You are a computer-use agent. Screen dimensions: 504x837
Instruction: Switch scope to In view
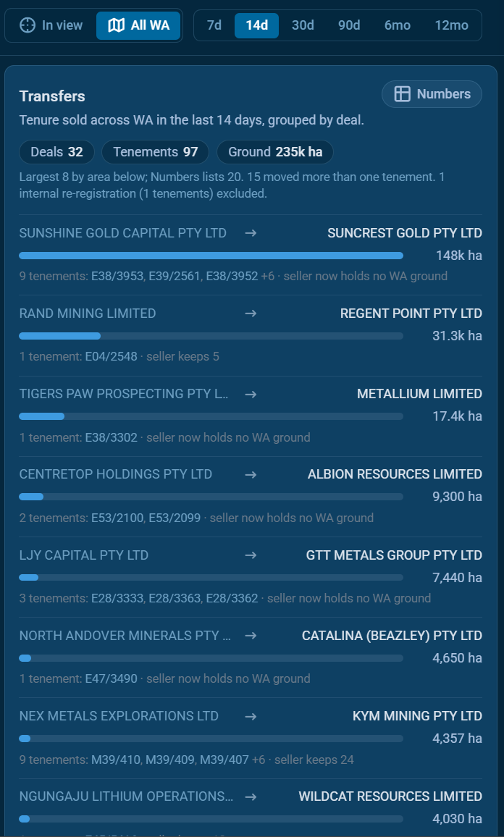click(51, 25)
